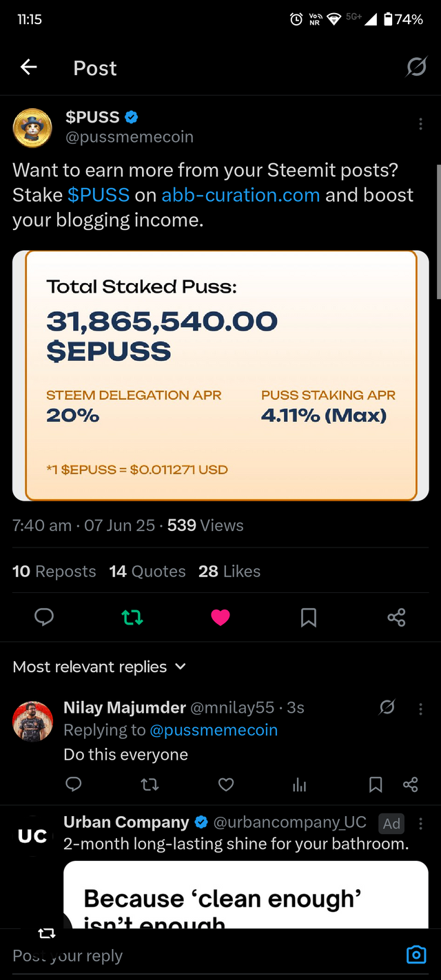The width and height of the screenshot is (441, 980).
Task: Open the three-dot menu on the $PUSS post
Action: [420, 124]
